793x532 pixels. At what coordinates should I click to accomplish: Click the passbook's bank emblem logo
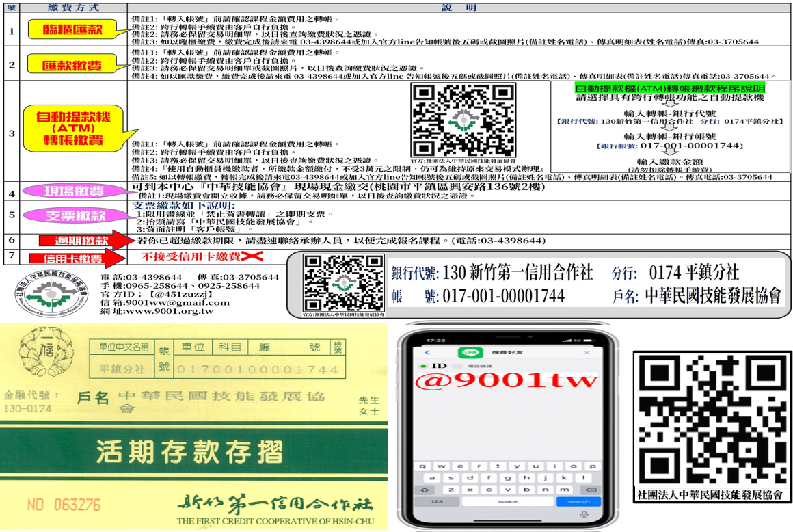click(45, 352)
